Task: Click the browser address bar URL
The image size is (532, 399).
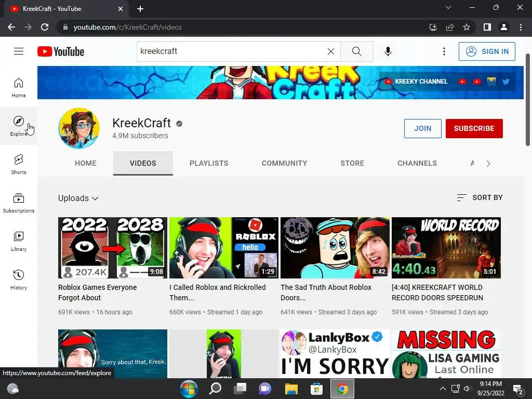Action: (128, 27)
